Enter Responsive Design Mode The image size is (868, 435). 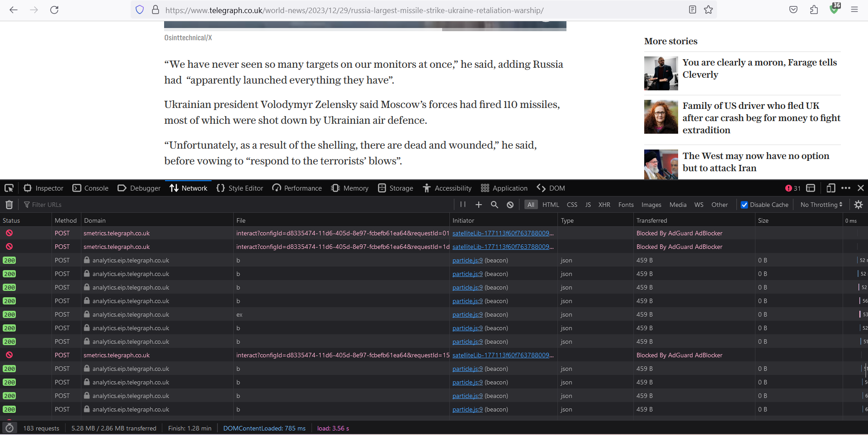click(830, 188)
